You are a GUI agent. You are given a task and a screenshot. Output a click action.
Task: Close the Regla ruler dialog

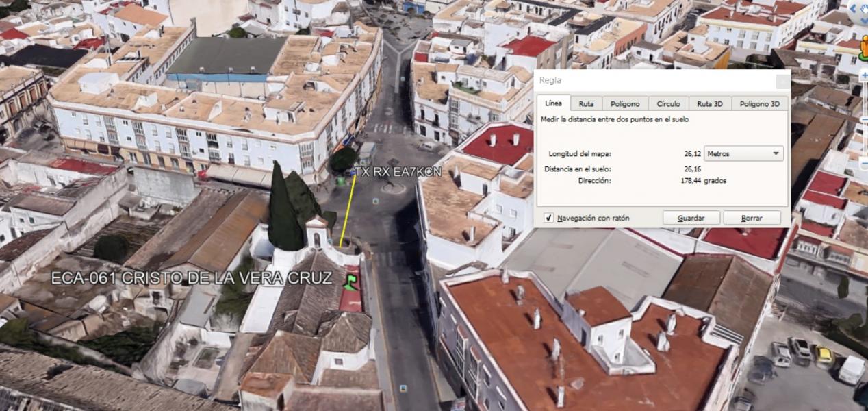782,82
